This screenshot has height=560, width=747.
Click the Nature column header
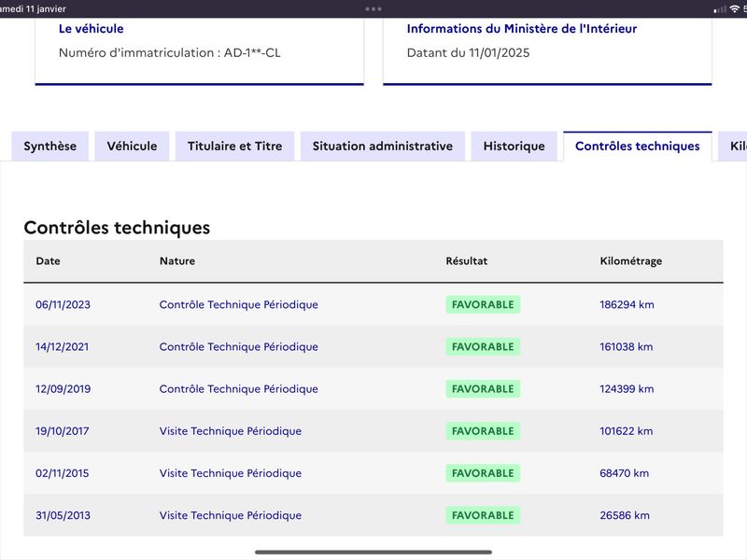(x=177, y=261)
